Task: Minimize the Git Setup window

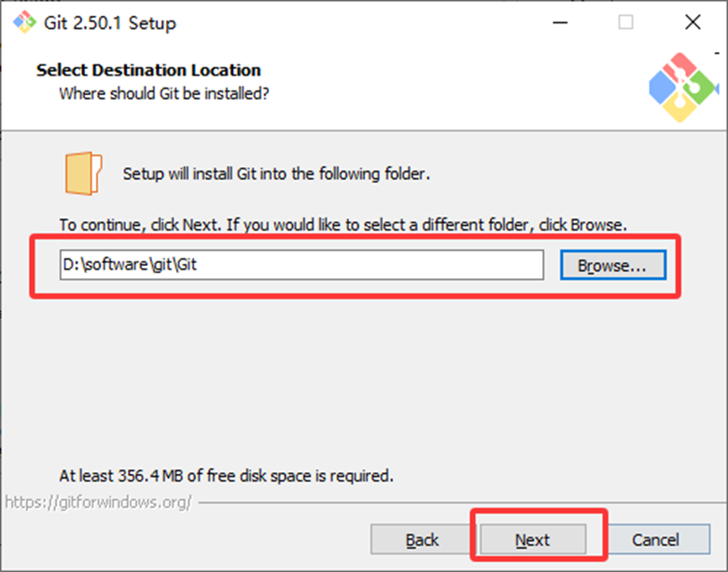Action: (x=560, y=22)
